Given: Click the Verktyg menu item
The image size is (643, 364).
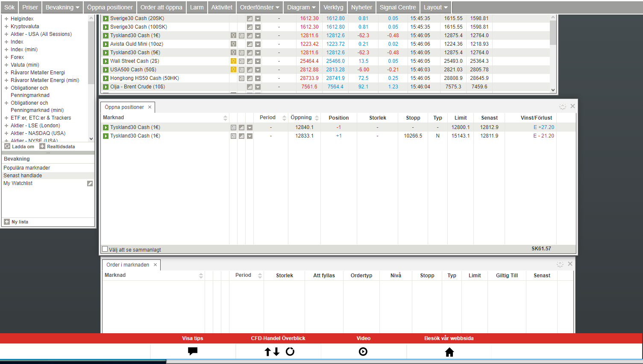Looking at the screenshot, I should 333,7.
